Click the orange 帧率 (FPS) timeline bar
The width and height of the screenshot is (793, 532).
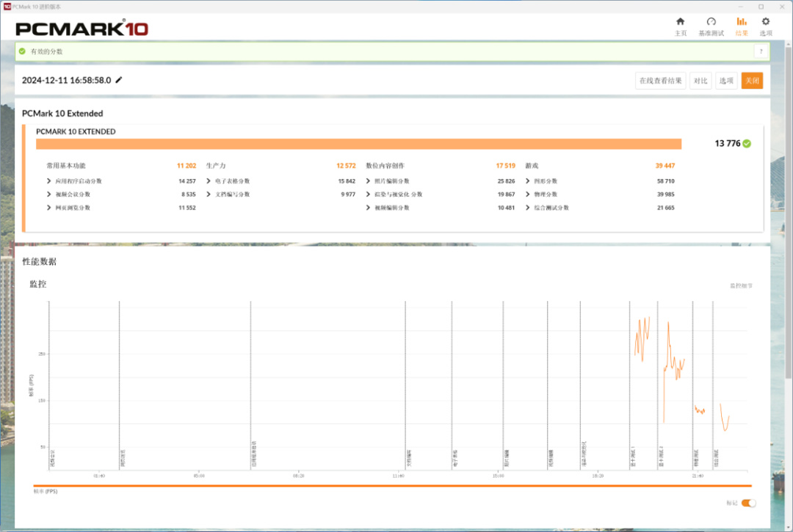392,486
